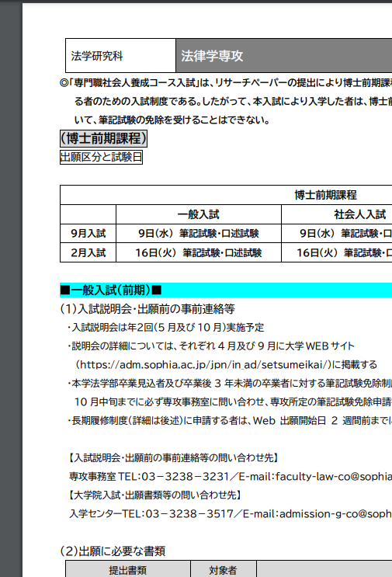Click the faculty-law-co@sophia email address
The height and width of the screenshot is (577, 392).
click(x=334, y=477)
